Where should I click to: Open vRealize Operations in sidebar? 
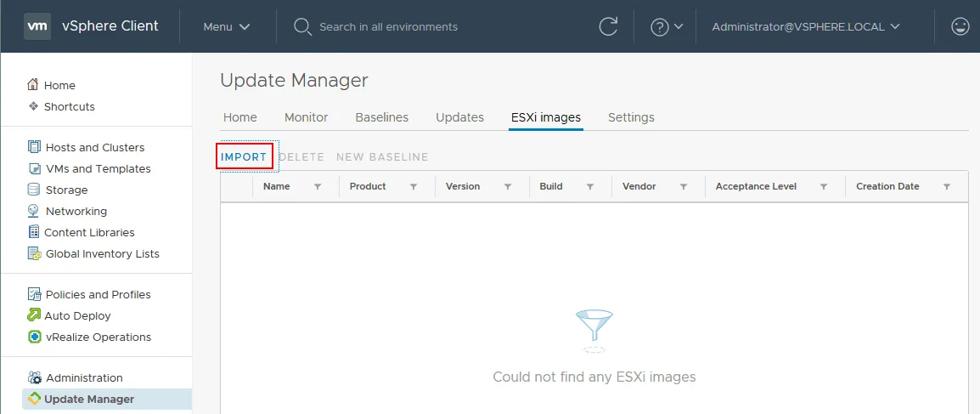tap(99, 337)
